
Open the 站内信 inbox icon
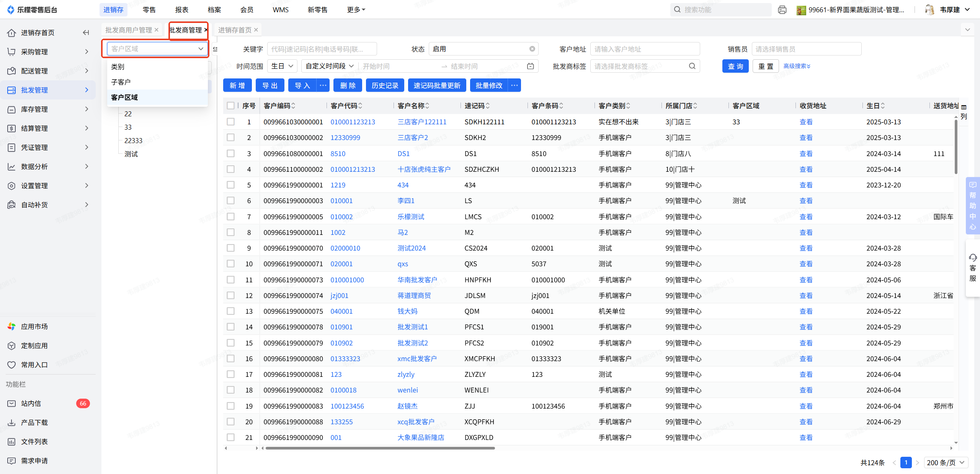[x=12, y=403]
